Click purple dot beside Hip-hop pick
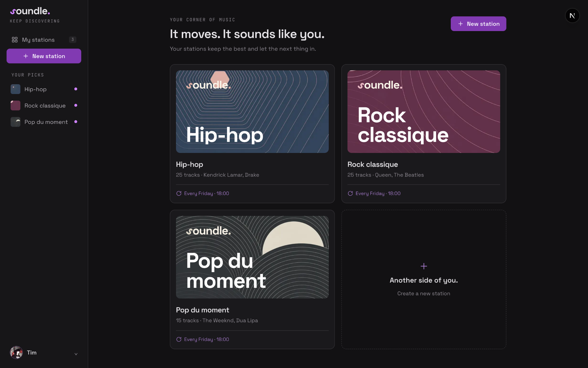The width and height of the screenshot is (588, 368). (76, 89)
